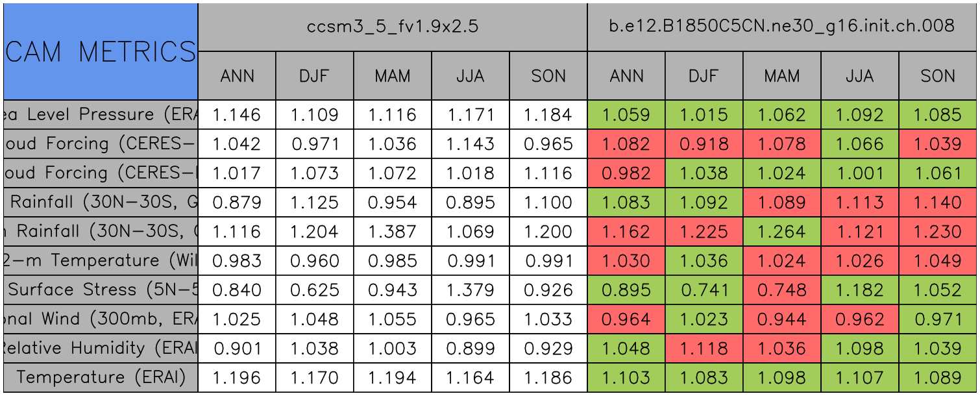The height and width of the screenshot is (396, 980).
Task: Select the b.e12.B1850C5CN.ne30_g16.init.ch.008 header
Action: 782,27
